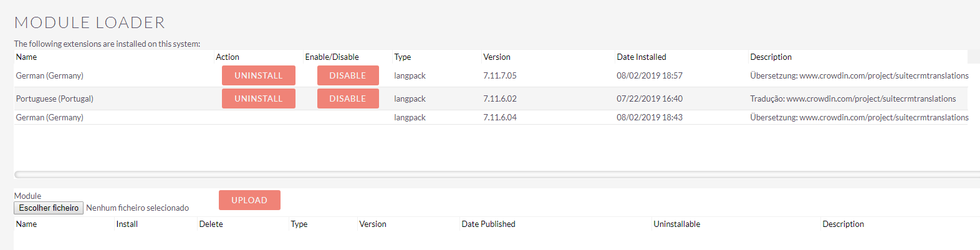Viewport: 980px width, 250px height.
Task: Click the Delete column header
Action: pyautogui.click(x=211, y=224)
